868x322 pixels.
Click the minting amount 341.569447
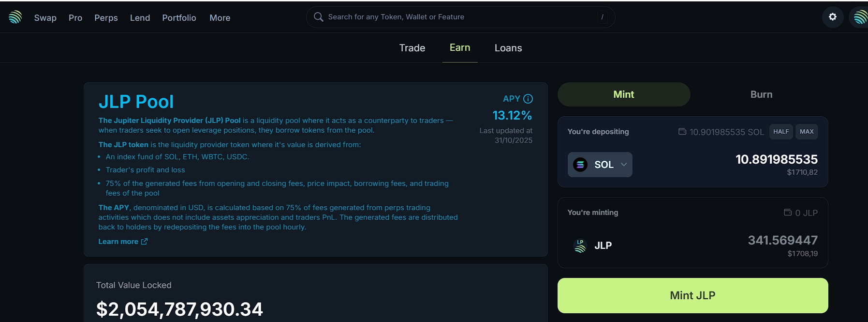coord(783,240)
